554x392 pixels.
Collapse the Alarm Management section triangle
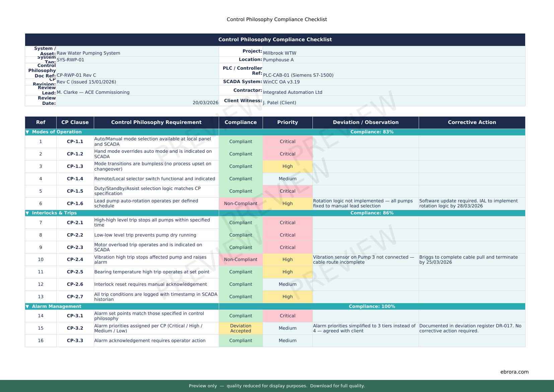coord(27,307)
